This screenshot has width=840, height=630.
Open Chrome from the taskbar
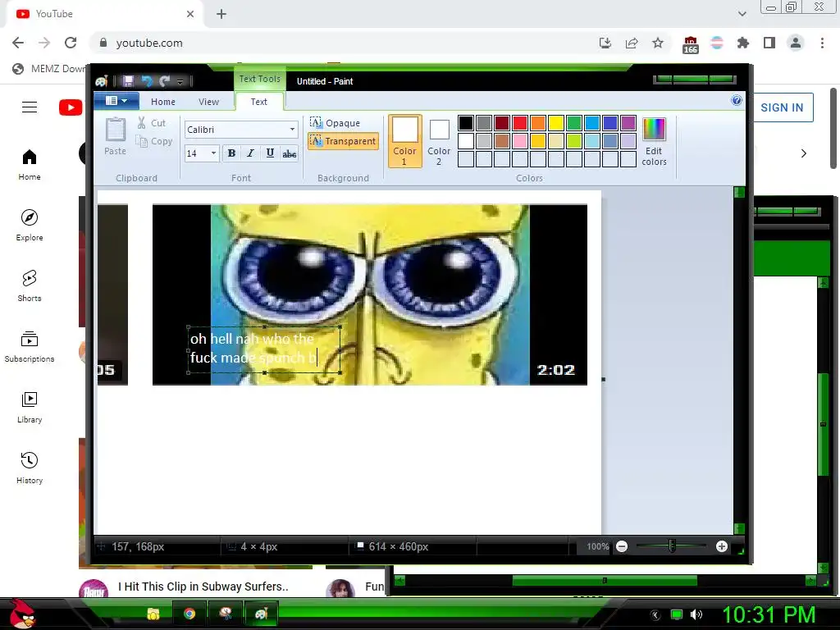pyautogui.click(x=189, y=614)
